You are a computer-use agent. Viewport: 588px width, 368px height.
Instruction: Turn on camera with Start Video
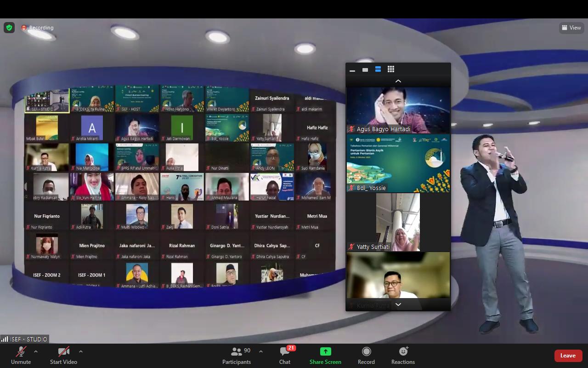(x=63, y=355)
